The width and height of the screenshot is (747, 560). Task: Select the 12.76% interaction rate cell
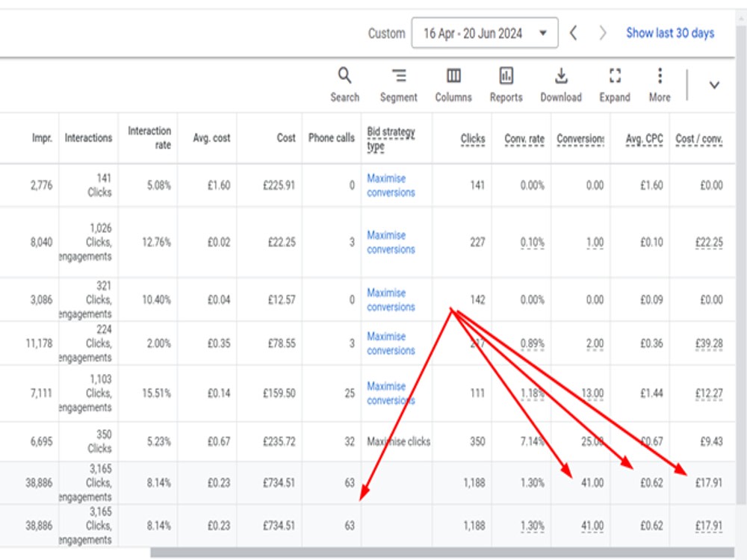156,243
